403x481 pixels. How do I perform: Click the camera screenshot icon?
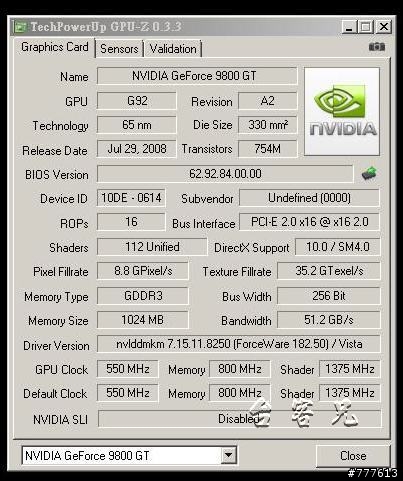[377, 47]
